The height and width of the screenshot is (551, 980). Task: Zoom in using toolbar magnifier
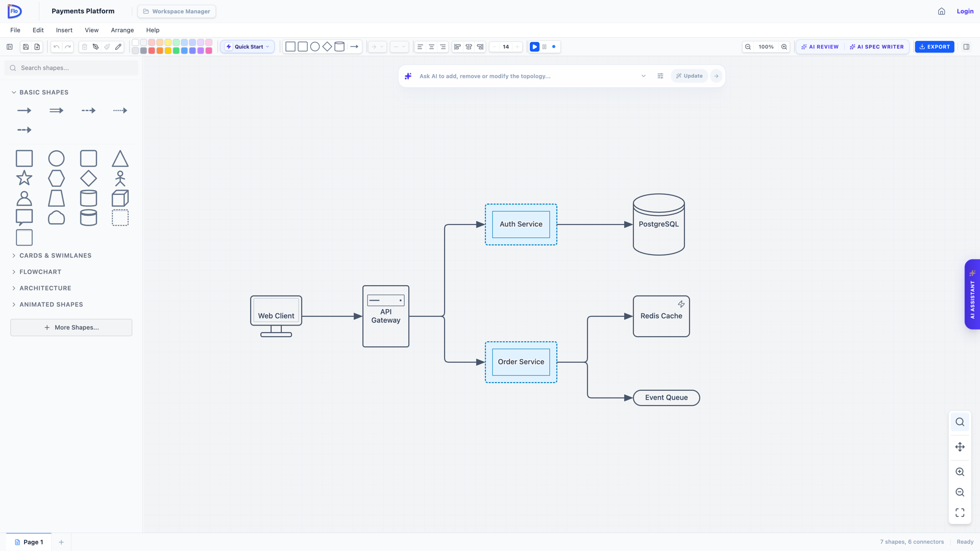pos(784,47)
